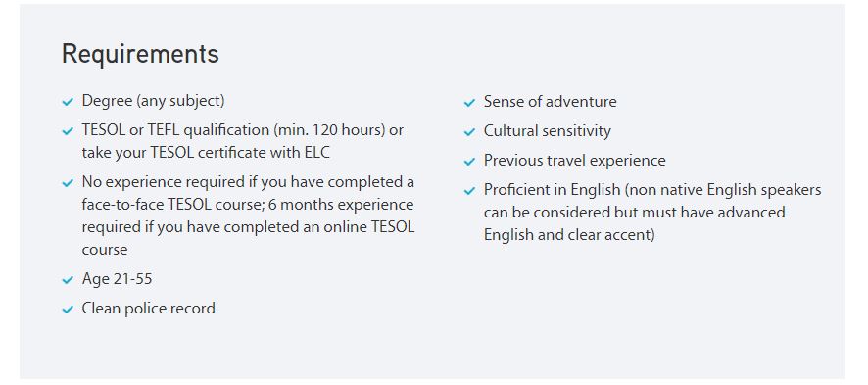Click the checkmark beside Proficient in English
The width and height of the screenshot is (868, 385).
point(469,191)
